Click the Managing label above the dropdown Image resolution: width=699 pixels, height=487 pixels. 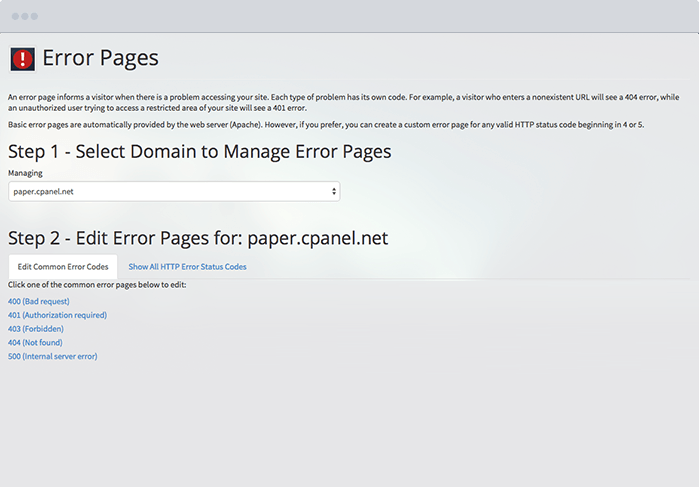(25, 174)
